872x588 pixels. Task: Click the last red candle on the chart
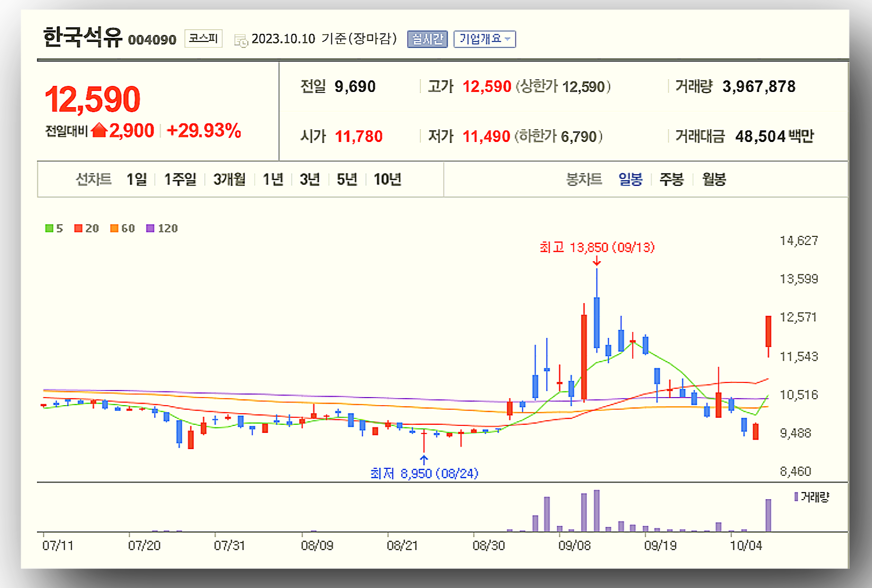coord(768,331)
